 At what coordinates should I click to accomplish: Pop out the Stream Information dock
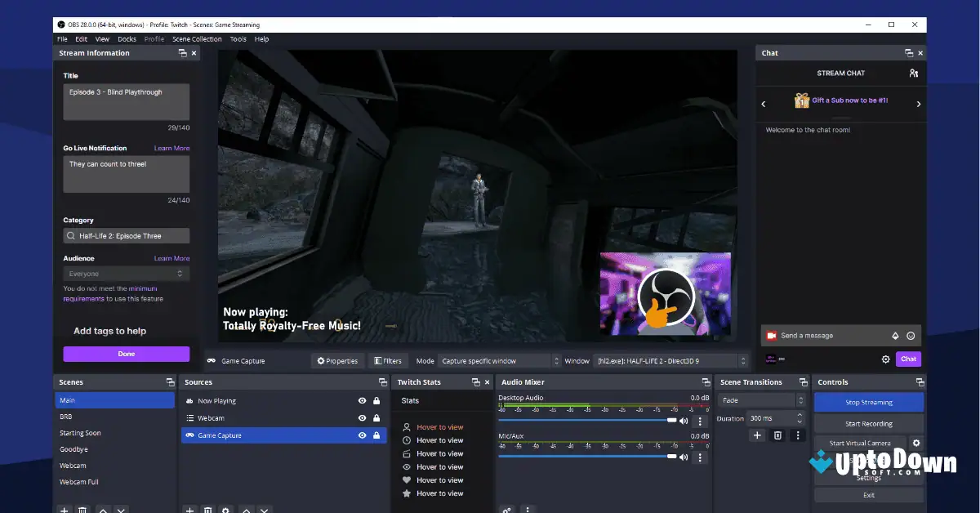[183, 52]
